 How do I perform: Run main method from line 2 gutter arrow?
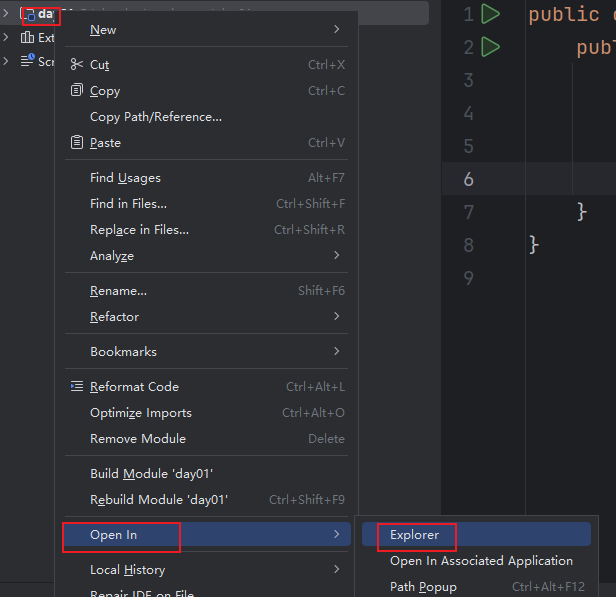(x=490, y=47)
